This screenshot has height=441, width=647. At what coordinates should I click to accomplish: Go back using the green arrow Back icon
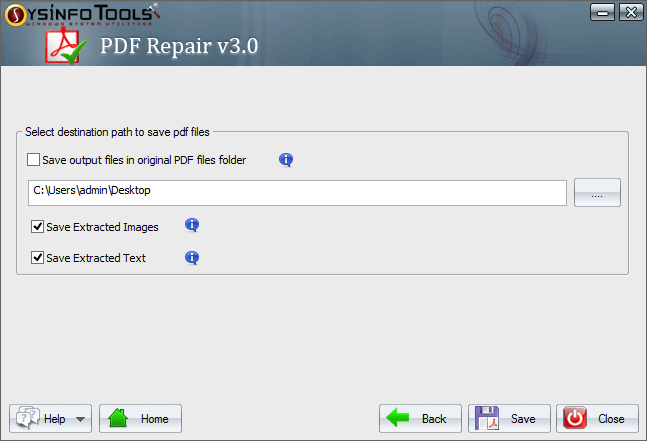(x=400, y=418)
